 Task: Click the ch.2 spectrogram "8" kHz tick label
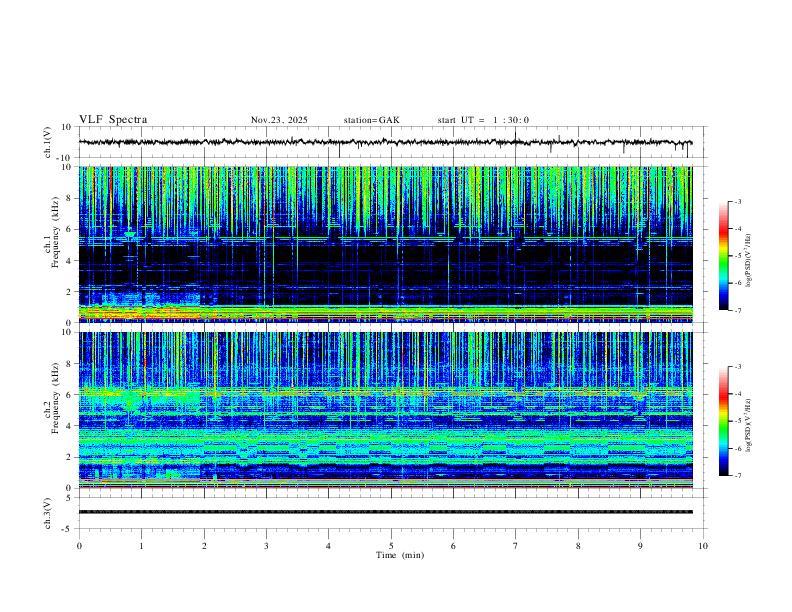coord(70,364)
